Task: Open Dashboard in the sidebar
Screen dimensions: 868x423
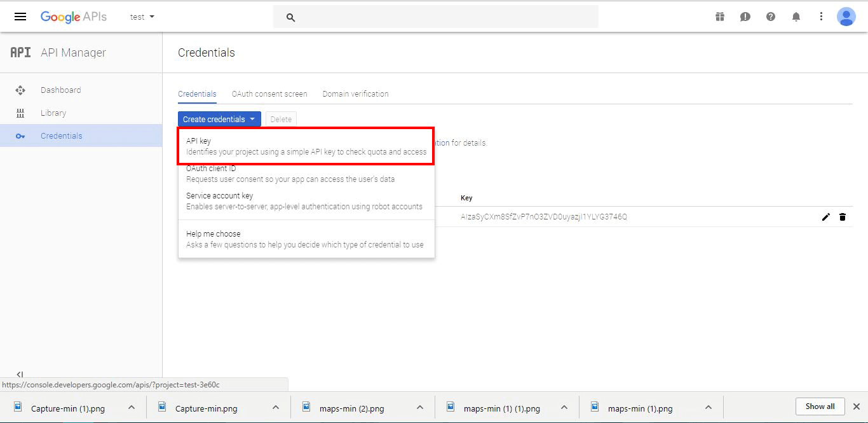Action: (x=81, y=90)
